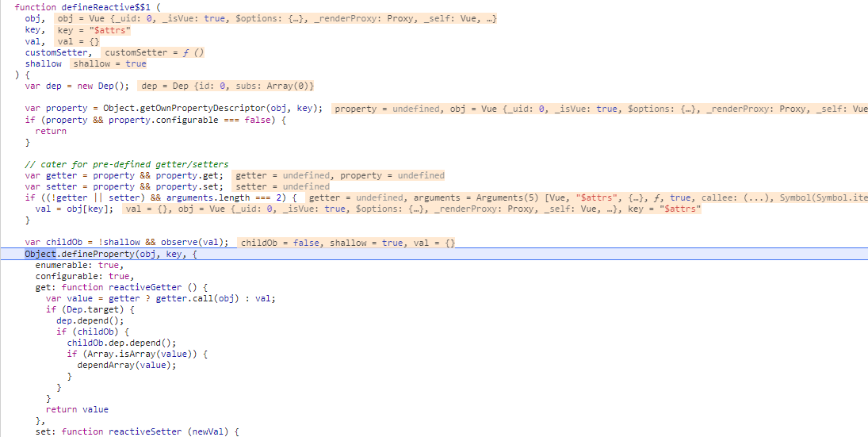Click inline value shallow = true in parameters
The image size is (868, 437).
click(109, 63)
